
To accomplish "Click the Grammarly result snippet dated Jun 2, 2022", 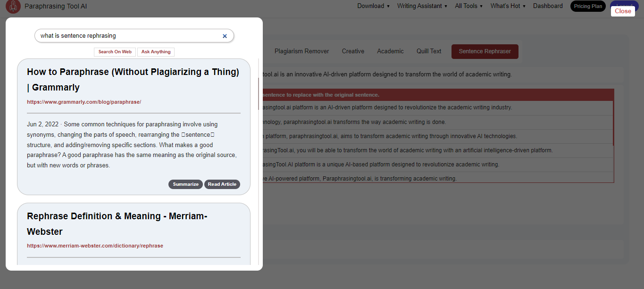I will 132,145.
